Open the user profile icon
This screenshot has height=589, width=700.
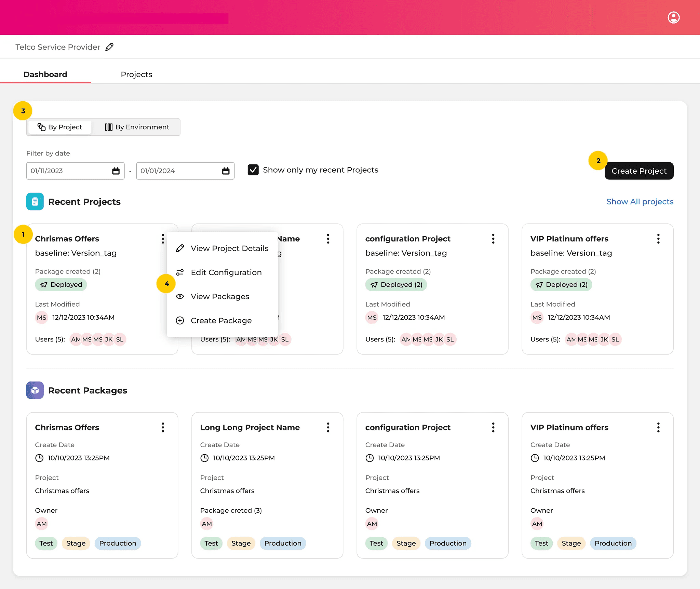[673, 17]
